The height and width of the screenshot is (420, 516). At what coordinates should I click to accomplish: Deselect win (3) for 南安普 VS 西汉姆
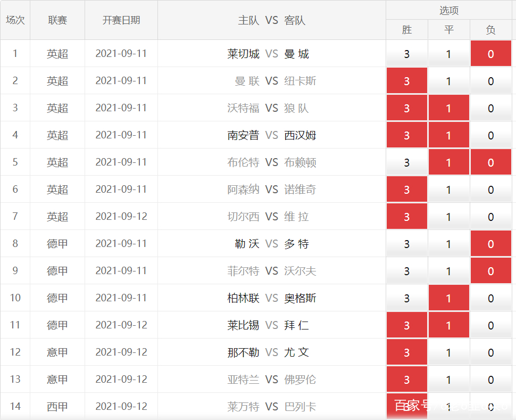click(407, 135)
